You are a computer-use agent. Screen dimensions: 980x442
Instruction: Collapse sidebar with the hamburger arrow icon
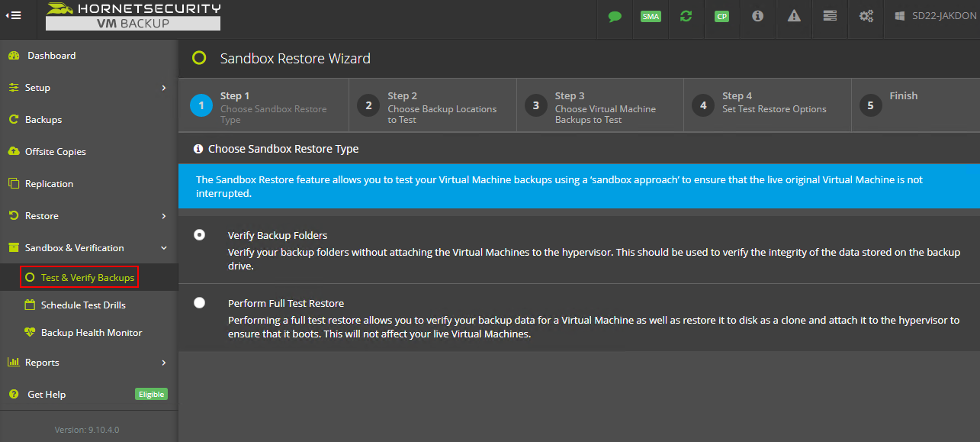[13, 15]
